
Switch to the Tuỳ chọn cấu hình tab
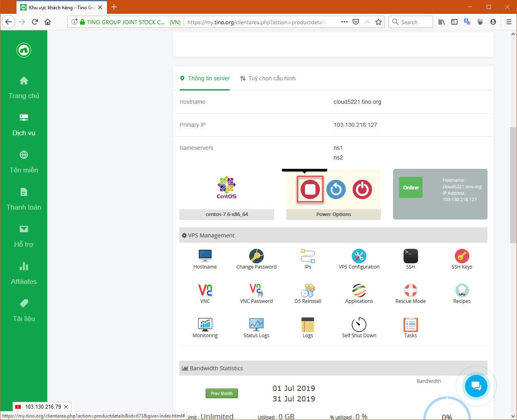coord(268,78)
